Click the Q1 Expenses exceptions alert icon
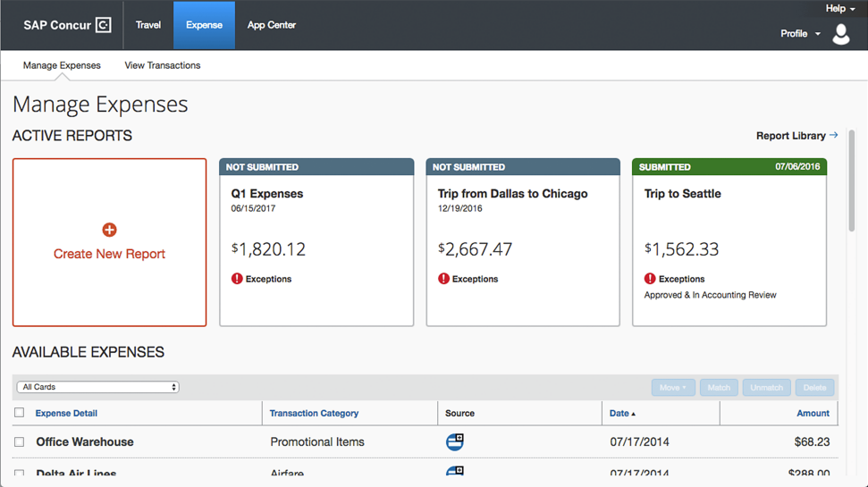 coord(237,279)
